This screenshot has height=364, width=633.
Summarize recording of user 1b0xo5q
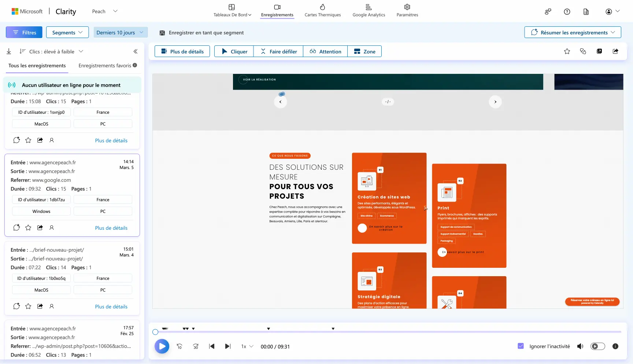click(x=16, y=306)
